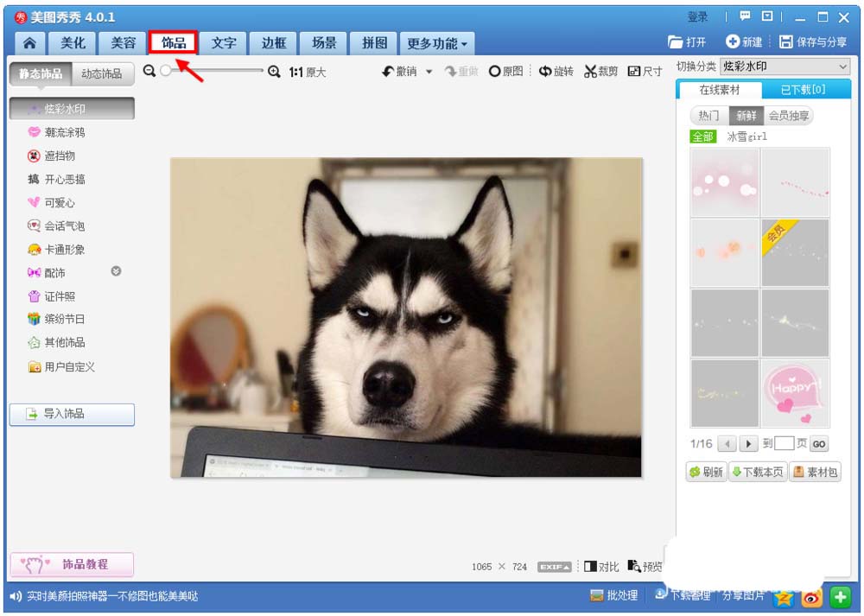Expand the 更多功能 dropdown menu

pyautogui.click(x=437, y=43)
